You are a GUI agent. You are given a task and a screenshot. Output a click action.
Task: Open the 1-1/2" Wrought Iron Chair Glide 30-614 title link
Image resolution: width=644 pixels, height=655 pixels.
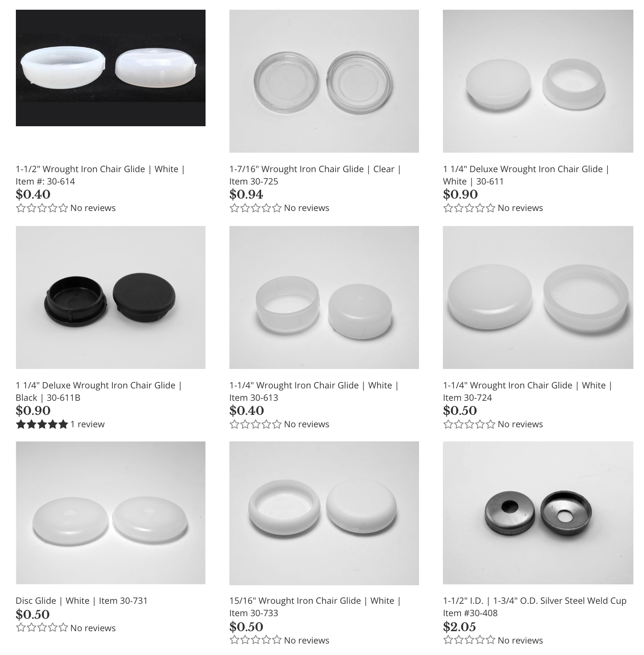click(x=101, y=175)
